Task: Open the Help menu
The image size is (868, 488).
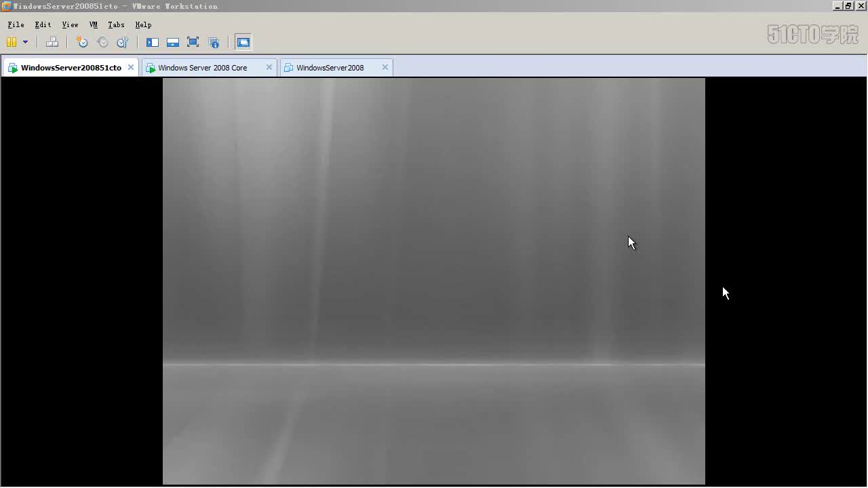Action: click(x=143, y=24)
